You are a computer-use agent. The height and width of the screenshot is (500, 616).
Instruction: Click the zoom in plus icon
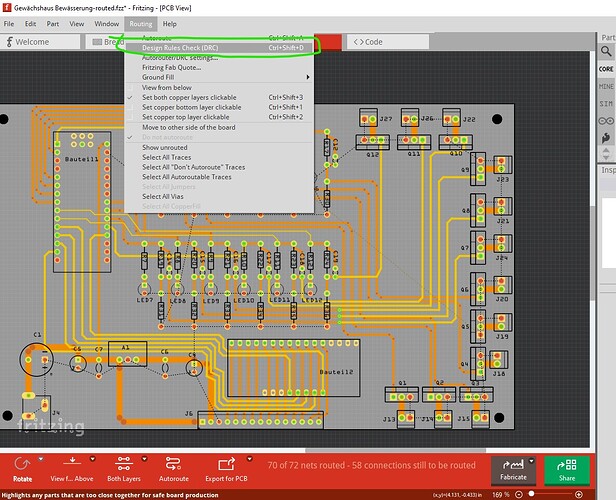pyautogui.click(x=579, y=494)
